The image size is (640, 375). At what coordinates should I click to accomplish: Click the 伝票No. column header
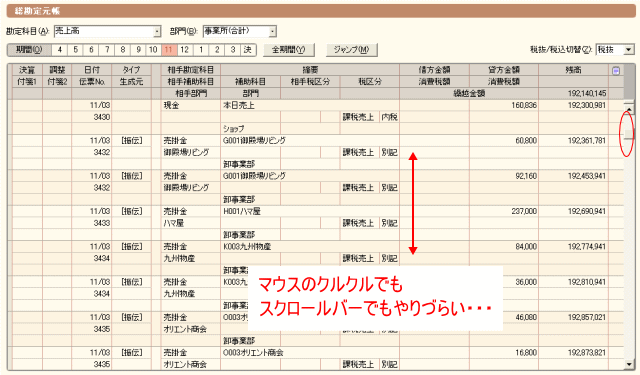92,82
